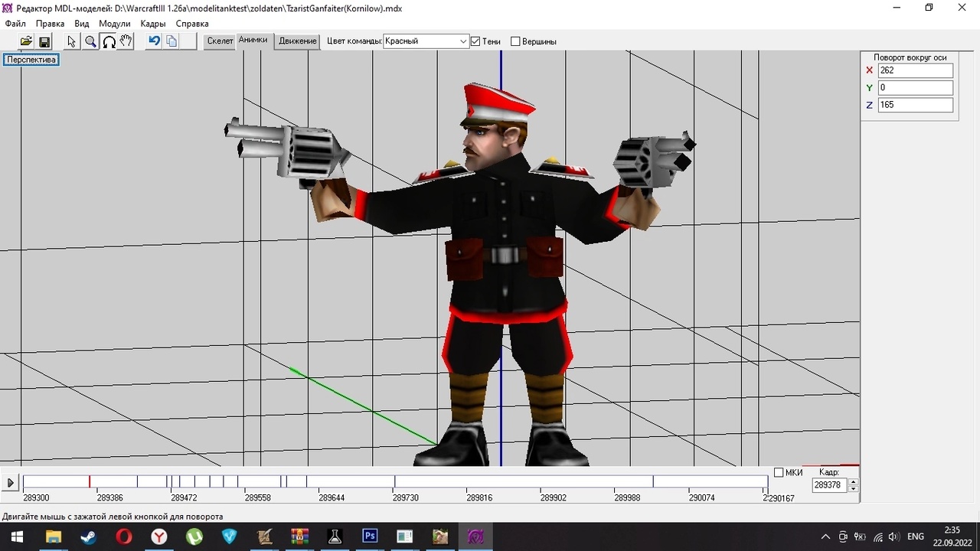Open the blue shield taskbar icon
The width and height of the screenshot is (980, 551).
pyautogui.click(x=229, y=536)
